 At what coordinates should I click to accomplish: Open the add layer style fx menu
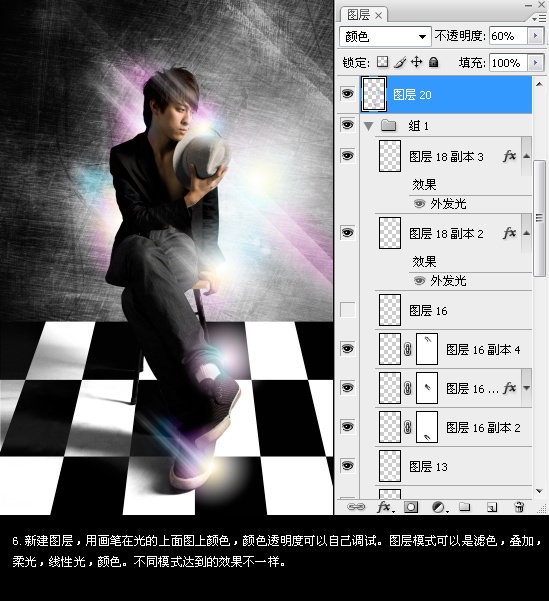point(384,507)
